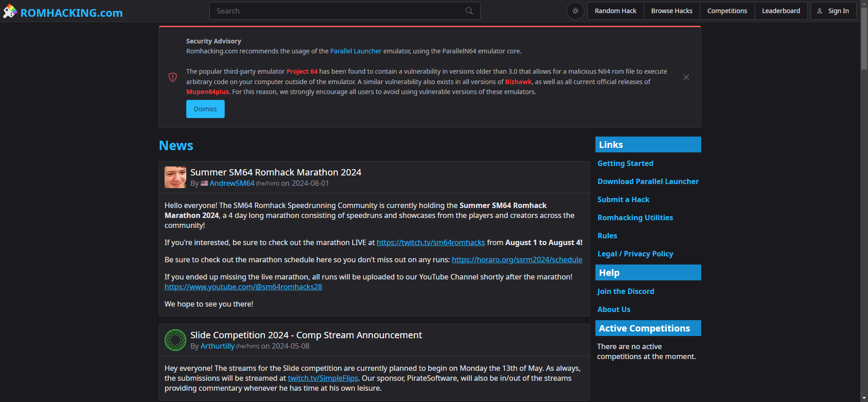Open Arthurtilly's green avatar thumbnail
The width and height of the screenshot is (868, 402).
175,340
